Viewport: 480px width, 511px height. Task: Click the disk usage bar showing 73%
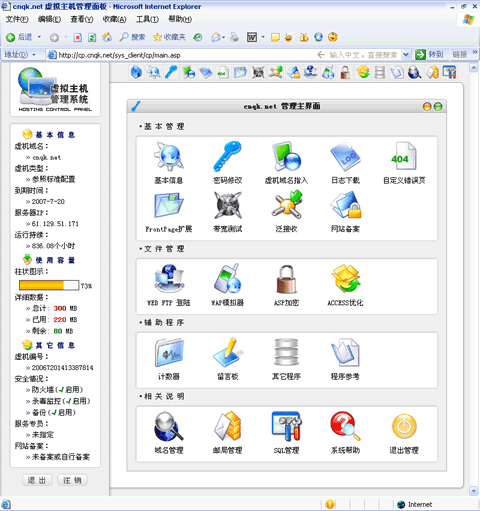[x=49, y=285]
